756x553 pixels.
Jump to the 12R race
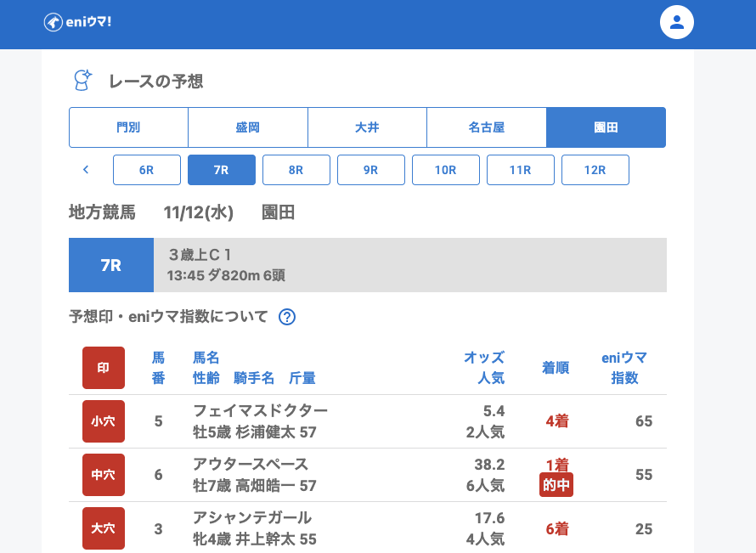[595, 170]
